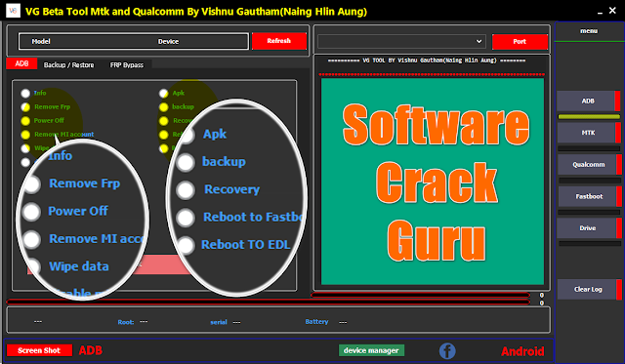This screenshot has width=625, height=364.
Task: Select the ADB tab
Action: point(21,63)
